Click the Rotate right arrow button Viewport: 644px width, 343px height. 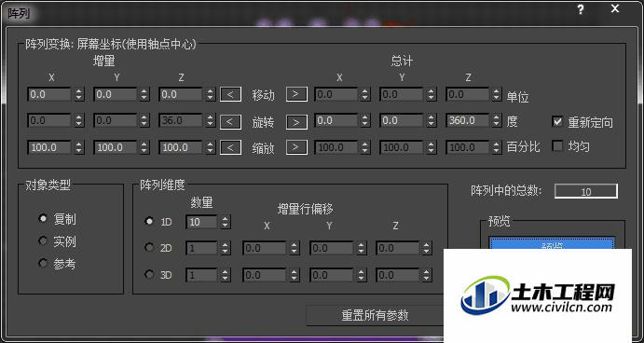[296, 121]
